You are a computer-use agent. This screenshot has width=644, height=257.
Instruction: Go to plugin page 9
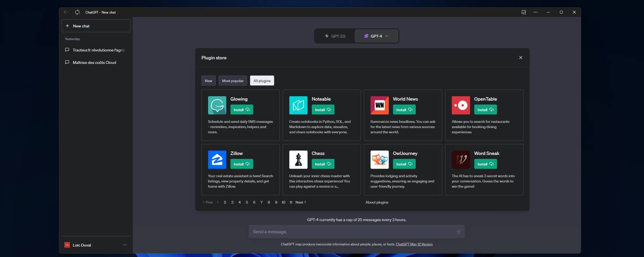tap(276, 202)
